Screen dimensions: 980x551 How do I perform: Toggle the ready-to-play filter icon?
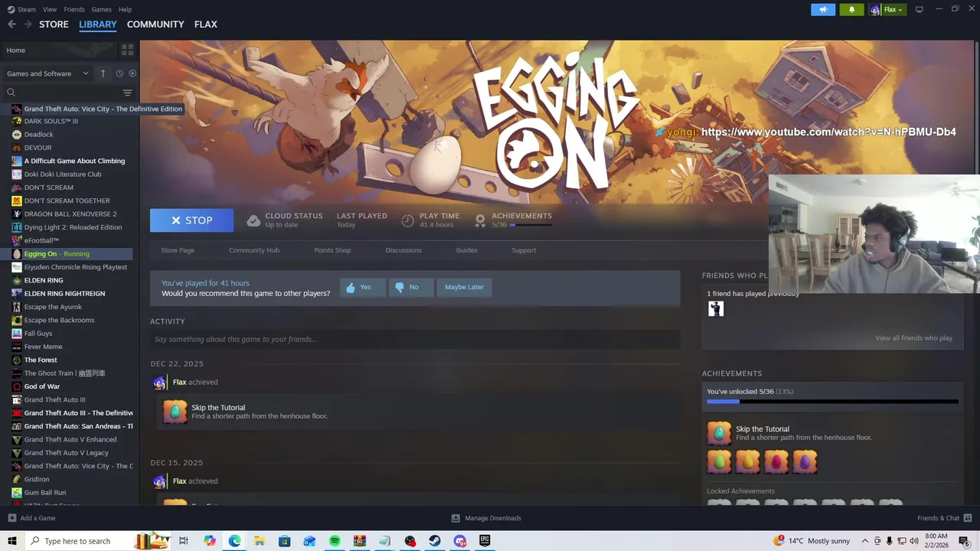[132, 73]
